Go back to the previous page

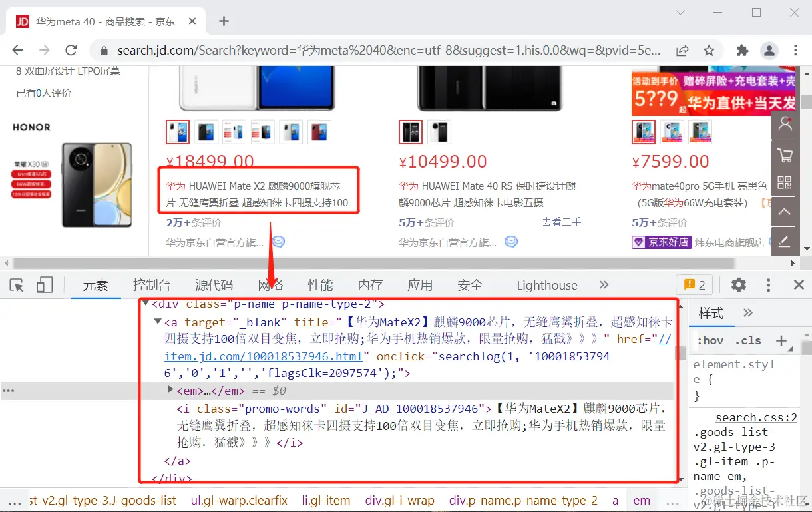point(17,51)
